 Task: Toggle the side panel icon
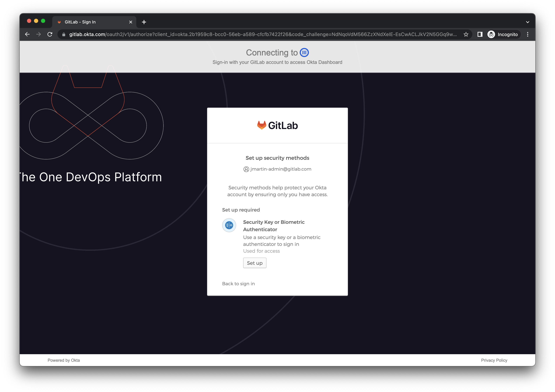(x=480, y=34)
